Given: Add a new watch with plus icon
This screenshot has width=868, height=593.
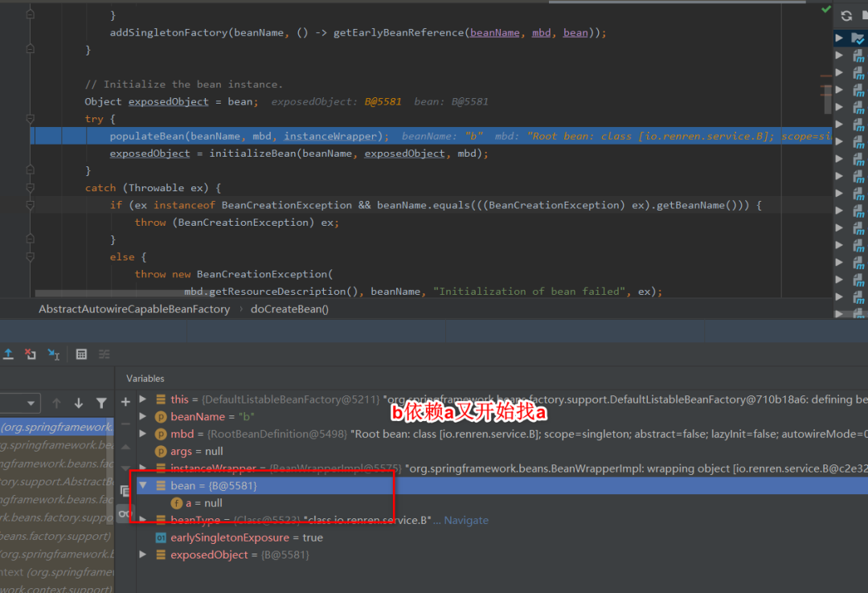Looking at the screenshot, I should (125, 402).
